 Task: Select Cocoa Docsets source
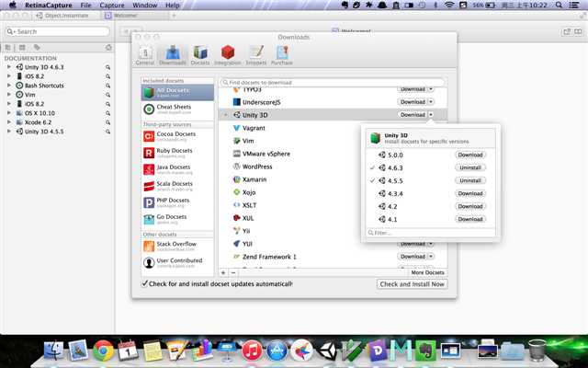coord(177,136)
